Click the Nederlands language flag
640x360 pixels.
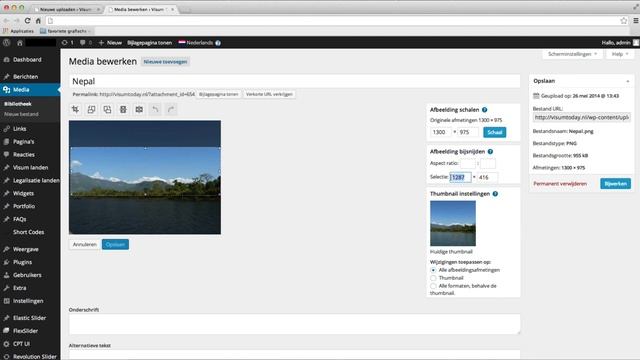click(182, 42)
